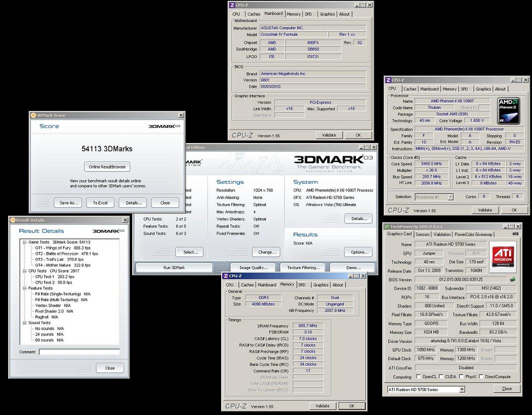Click the Core Speed 5450.5 MHz value

[431, 164]
